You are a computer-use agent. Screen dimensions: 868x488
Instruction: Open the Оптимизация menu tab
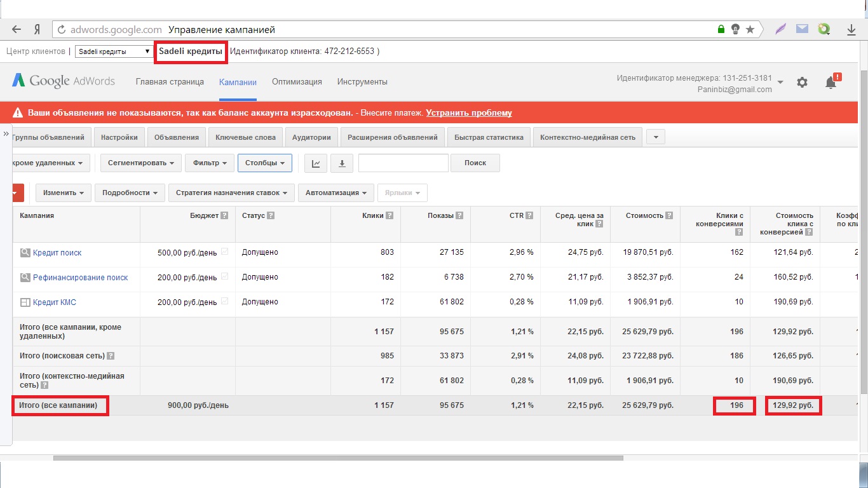297,82
